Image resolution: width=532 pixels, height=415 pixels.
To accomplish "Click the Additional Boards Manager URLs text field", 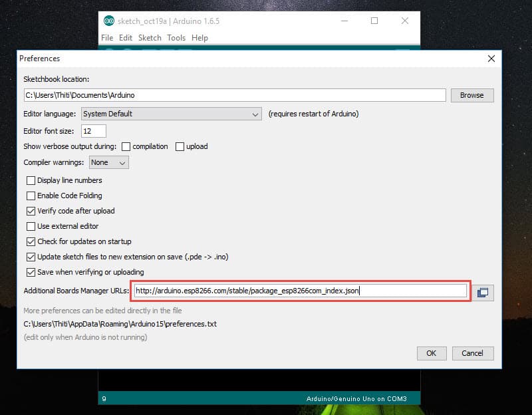I will [x=300, y=291].
